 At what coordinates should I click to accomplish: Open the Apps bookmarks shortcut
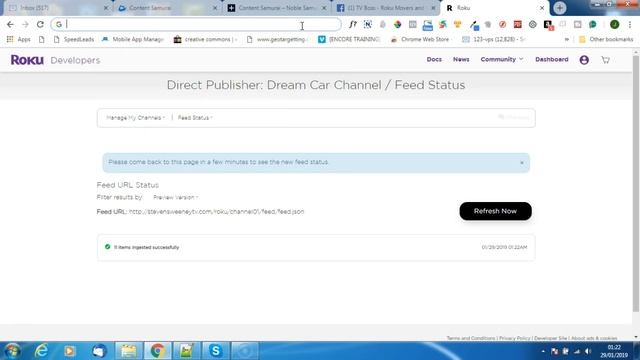18,39
